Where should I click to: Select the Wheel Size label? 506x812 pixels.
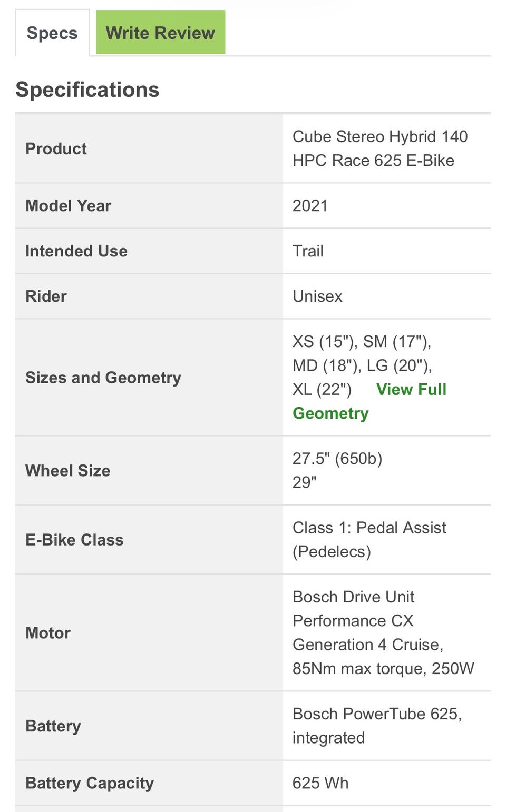68,471
